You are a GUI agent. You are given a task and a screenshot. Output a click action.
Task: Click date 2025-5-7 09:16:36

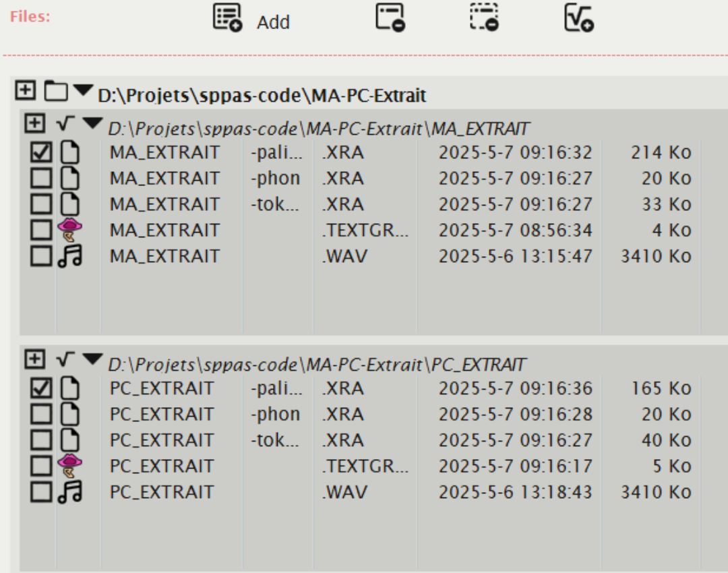[x=516, y=388]
